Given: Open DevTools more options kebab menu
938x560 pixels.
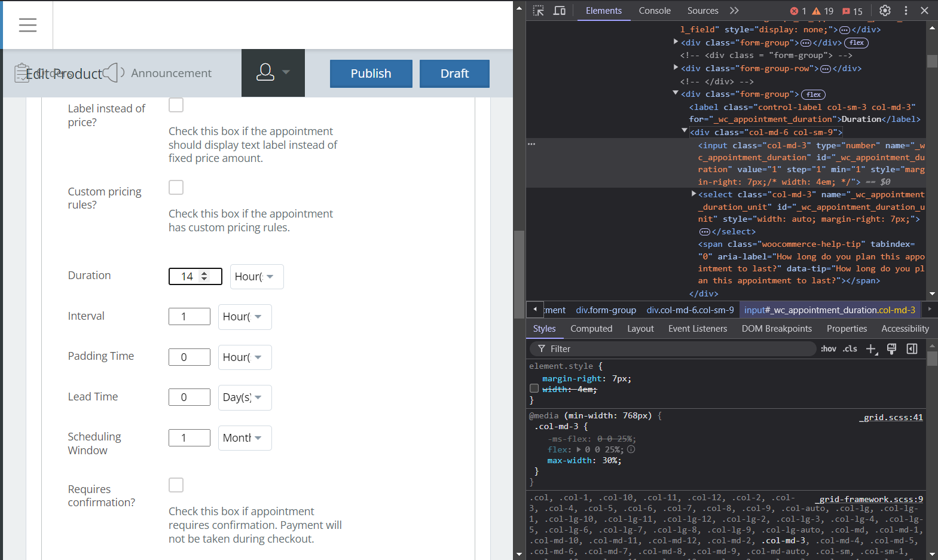Looking at the screenshot, I should coord(906,11).
